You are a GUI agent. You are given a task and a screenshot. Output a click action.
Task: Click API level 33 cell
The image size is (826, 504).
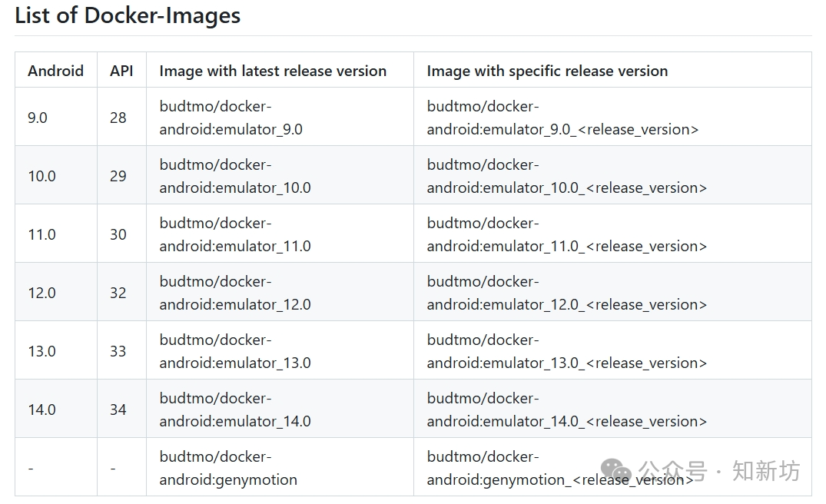(x=118, y=351)
